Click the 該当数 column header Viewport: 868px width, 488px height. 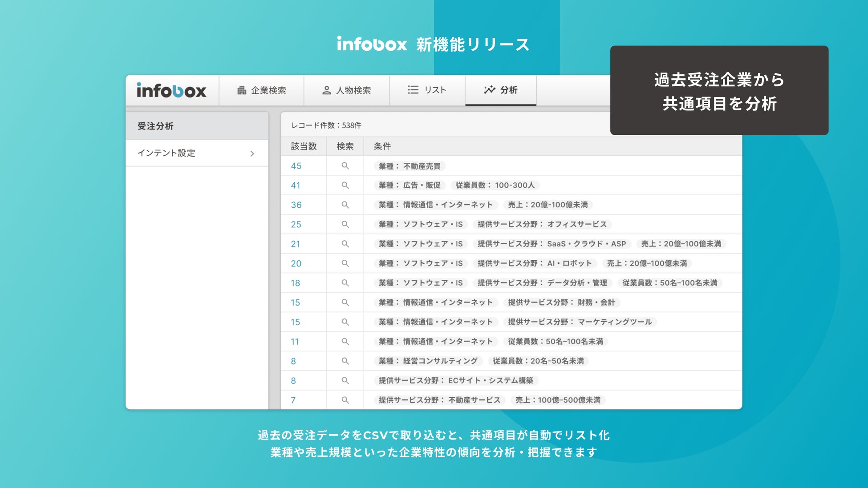pyautogui.click(x=304, y=146)
